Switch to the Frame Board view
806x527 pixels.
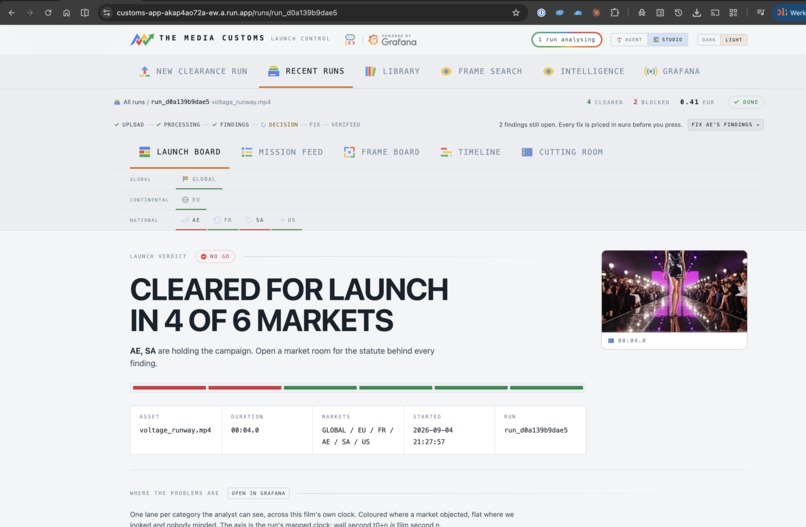382,152
